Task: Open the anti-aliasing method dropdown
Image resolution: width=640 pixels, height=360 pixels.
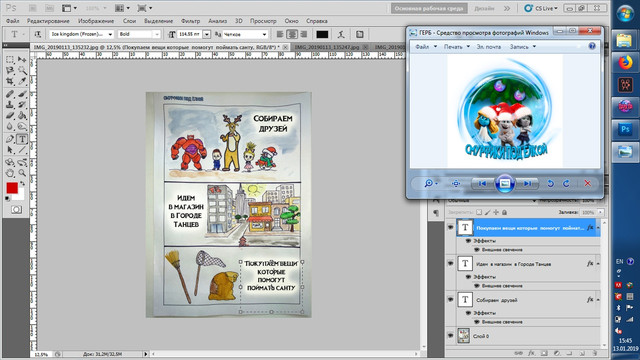Action: point(264,34)
